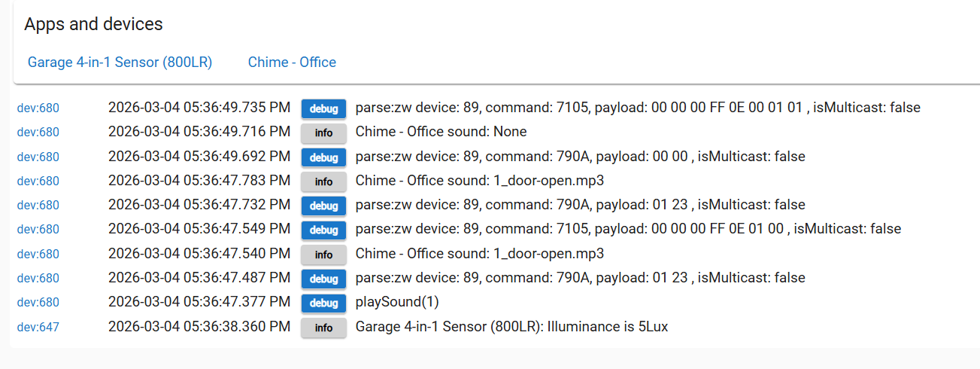Click dev:680 link for sound: None entry
This screenshot has height=369, width=980.
(38, 133)
